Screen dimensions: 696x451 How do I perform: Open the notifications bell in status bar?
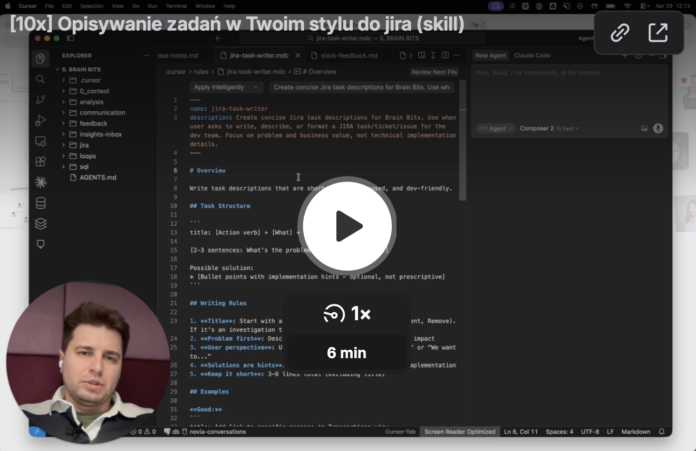661,431
